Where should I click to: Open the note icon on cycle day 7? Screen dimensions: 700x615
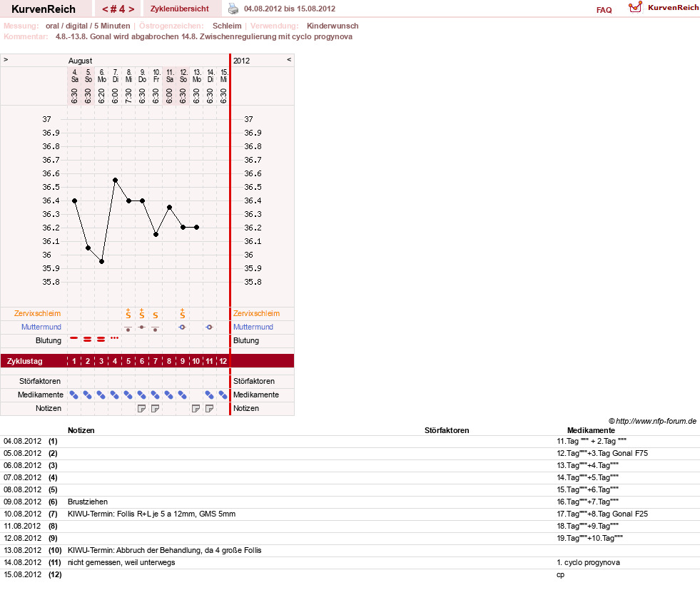155,408
